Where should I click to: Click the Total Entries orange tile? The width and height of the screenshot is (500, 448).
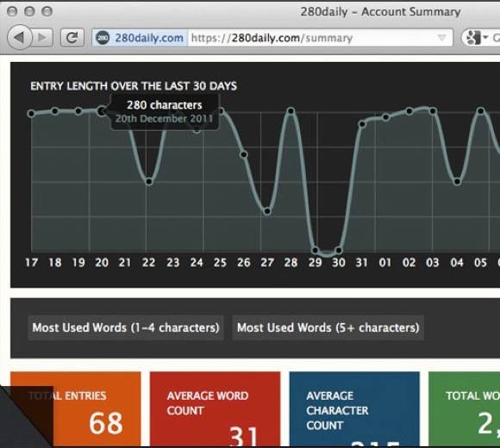click(x=76, y=409)
